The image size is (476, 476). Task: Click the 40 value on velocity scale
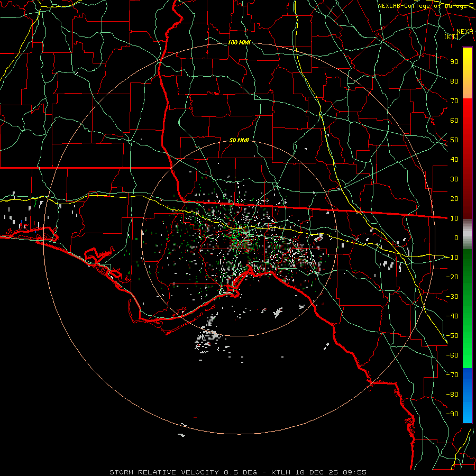[454, 159]
